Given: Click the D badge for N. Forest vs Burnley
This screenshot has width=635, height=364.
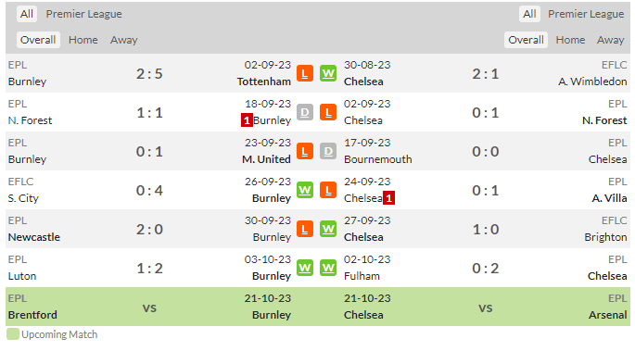Looking at the screenshot, I should [305, 112].
